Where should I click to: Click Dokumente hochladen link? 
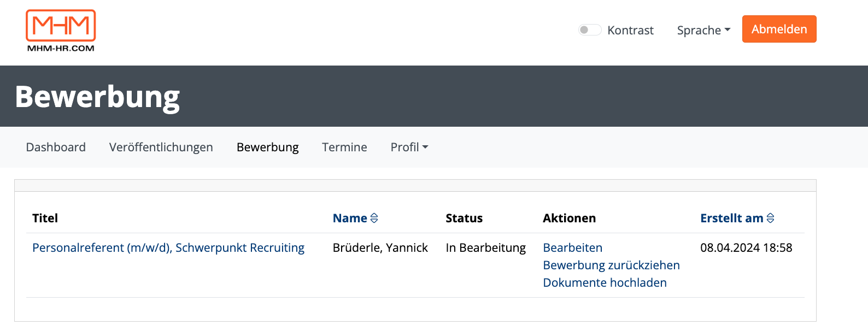(605, 282)
